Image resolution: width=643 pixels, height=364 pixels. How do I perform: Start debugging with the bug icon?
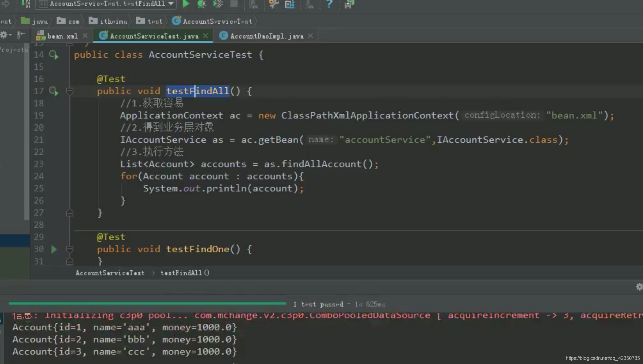click(202, 4)
